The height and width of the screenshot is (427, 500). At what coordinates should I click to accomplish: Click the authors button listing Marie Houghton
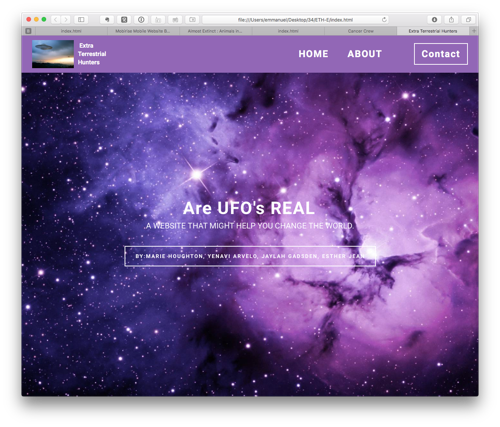point(250,256)
